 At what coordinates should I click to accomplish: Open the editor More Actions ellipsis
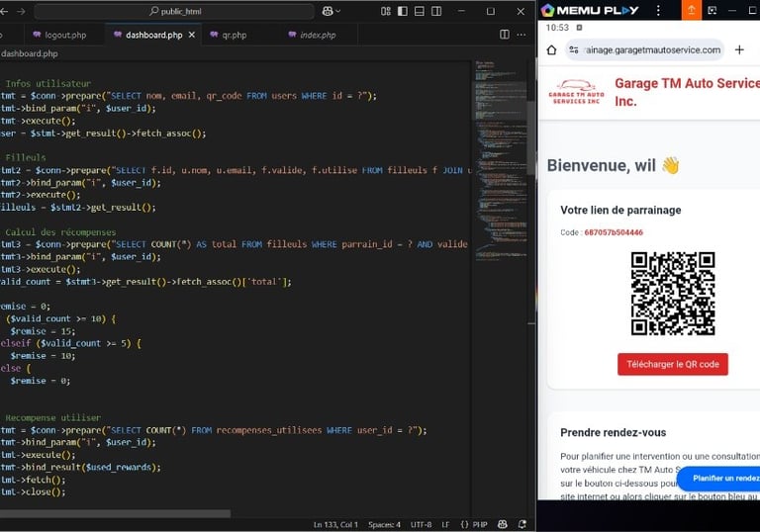tap(522, 35)
